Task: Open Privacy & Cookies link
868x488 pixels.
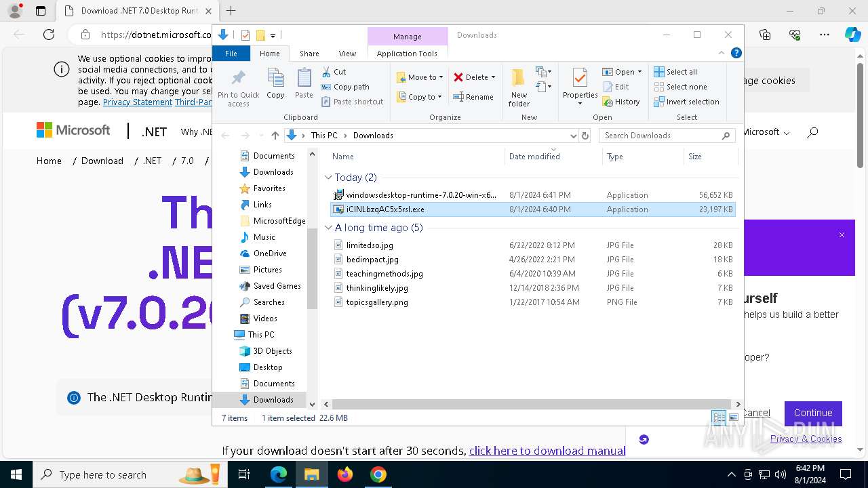Action: point(806,439)
